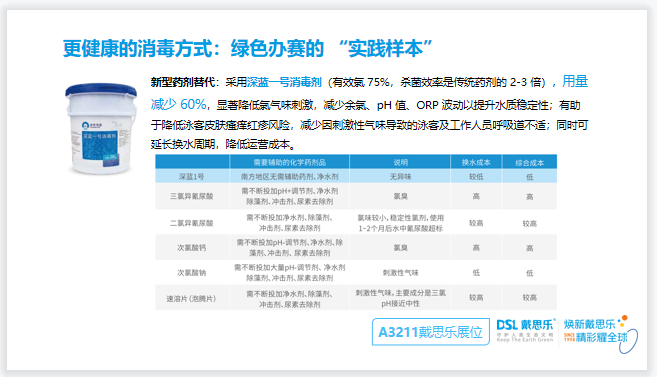
Task: Click the table header 说明
Action: coord(400,162)
